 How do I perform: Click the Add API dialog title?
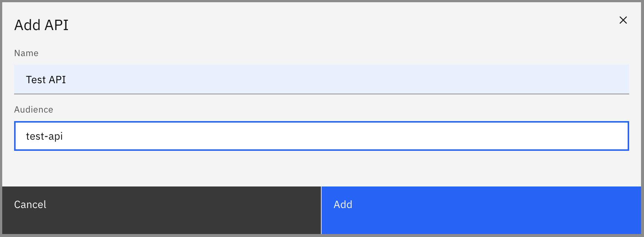pos(41,25)
